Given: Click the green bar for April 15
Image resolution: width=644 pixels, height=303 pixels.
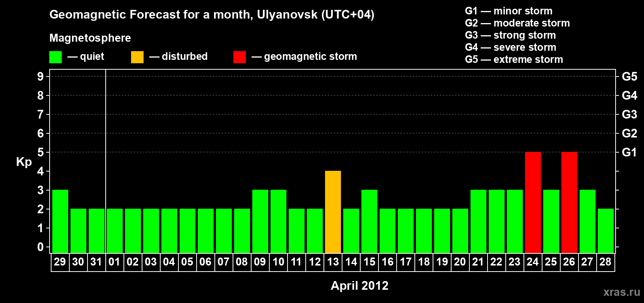Looking at the screenshot, I should (x=369, y=221).
